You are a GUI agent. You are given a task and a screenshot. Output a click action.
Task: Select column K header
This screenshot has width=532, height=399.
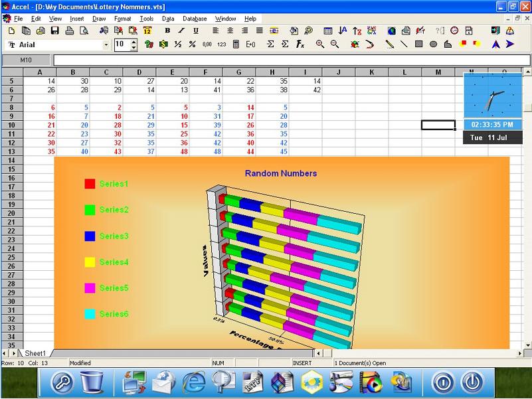point(371,72)
